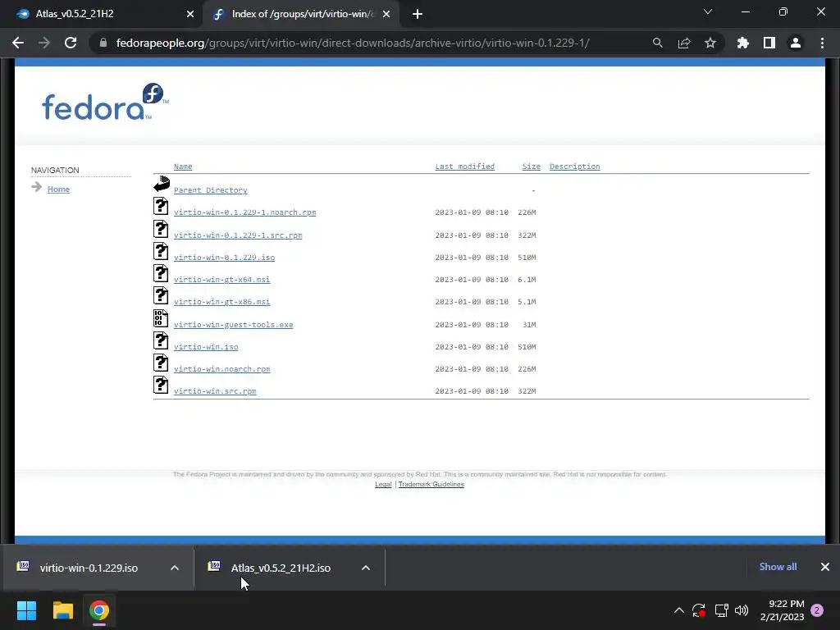Image resolution: width=840 pixels, height=630 pixels.
Task: Open Trademark Guidelines footer link
Action: [x=431, y=484]
